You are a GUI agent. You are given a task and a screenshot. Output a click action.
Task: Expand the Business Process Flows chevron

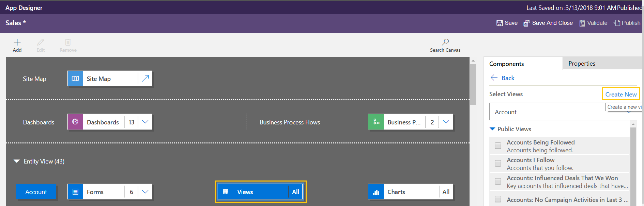click(x=446, y=122)
